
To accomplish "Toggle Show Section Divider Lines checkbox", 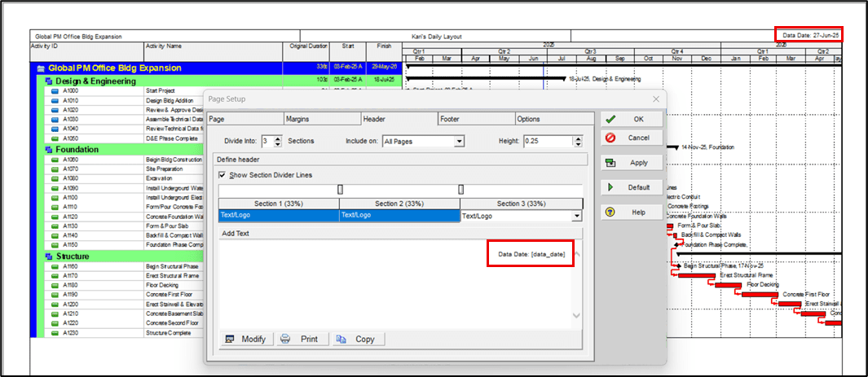I will (x=223, y=175).
